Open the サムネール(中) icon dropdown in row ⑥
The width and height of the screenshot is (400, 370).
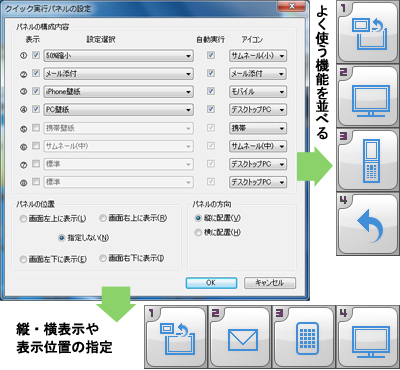(258, 146)
